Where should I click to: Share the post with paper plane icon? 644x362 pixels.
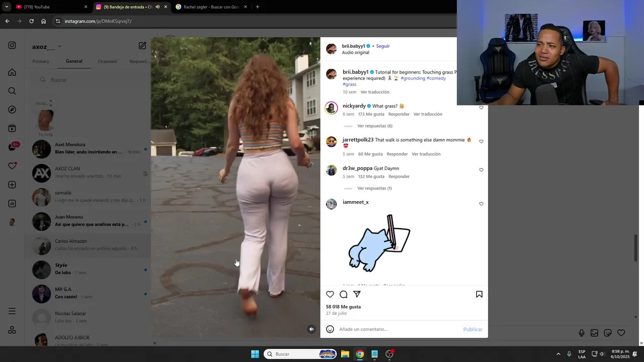point(357,294)
